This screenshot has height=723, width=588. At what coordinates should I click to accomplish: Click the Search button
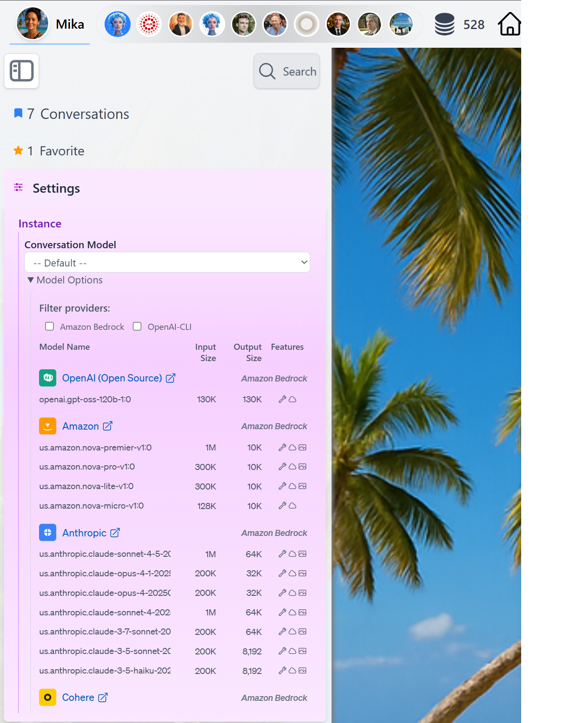coord(287,71)
